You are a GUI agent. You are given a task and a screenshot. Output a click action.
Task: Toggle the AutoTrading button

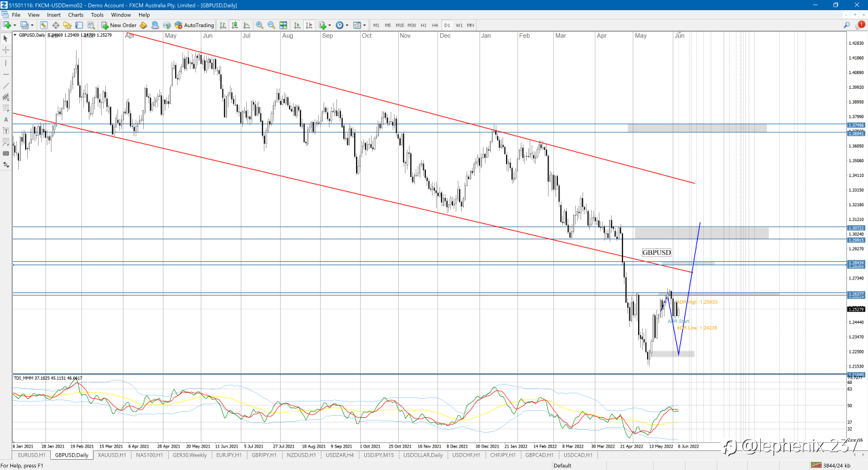click(x=194, y=25)
